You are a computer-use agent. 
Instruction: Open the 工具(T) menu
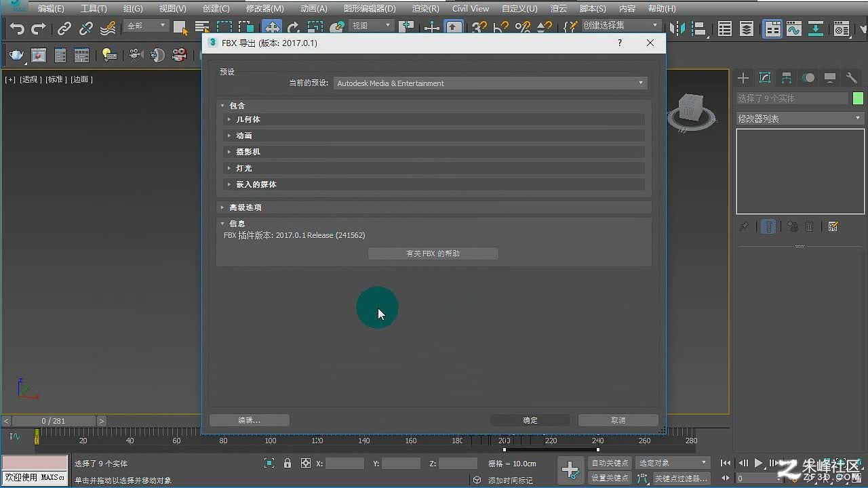tap(94, 9)
